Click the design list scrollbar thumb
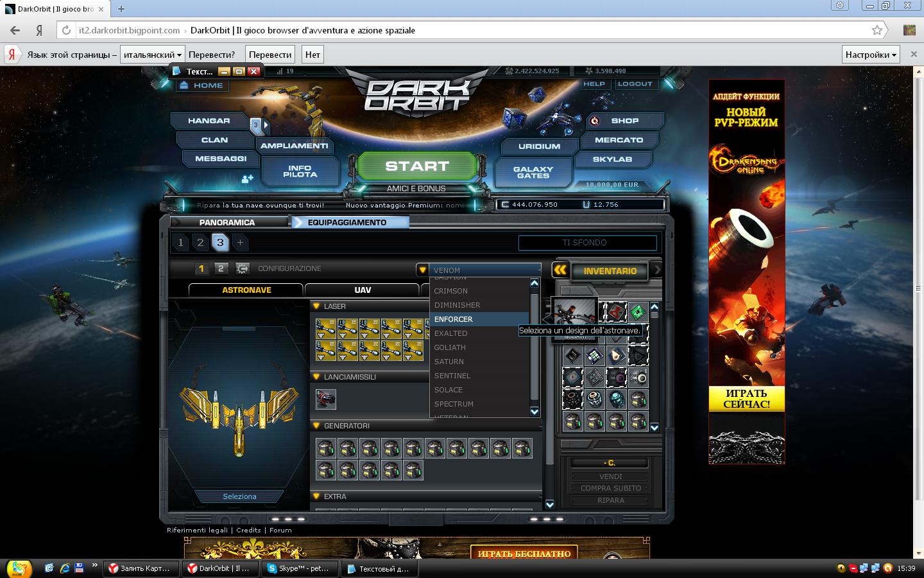The image size is (924, 578). [x=535, y=347]
